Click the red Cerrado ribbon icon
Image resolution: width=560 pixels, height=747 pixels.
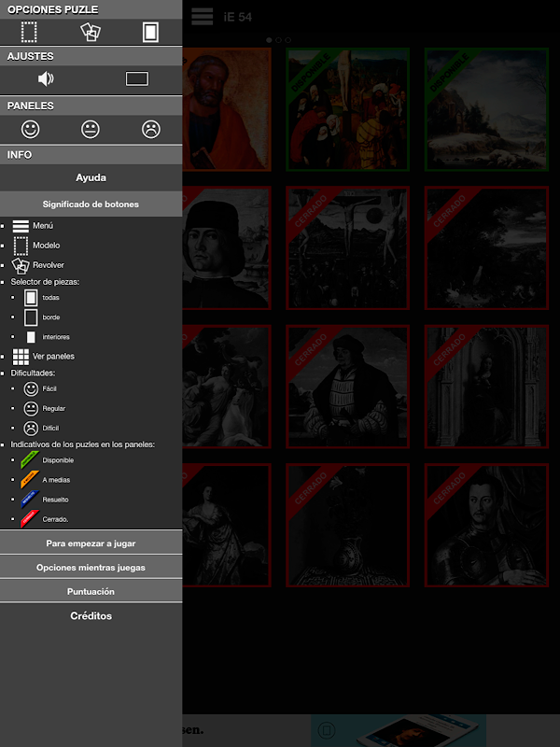30,519
